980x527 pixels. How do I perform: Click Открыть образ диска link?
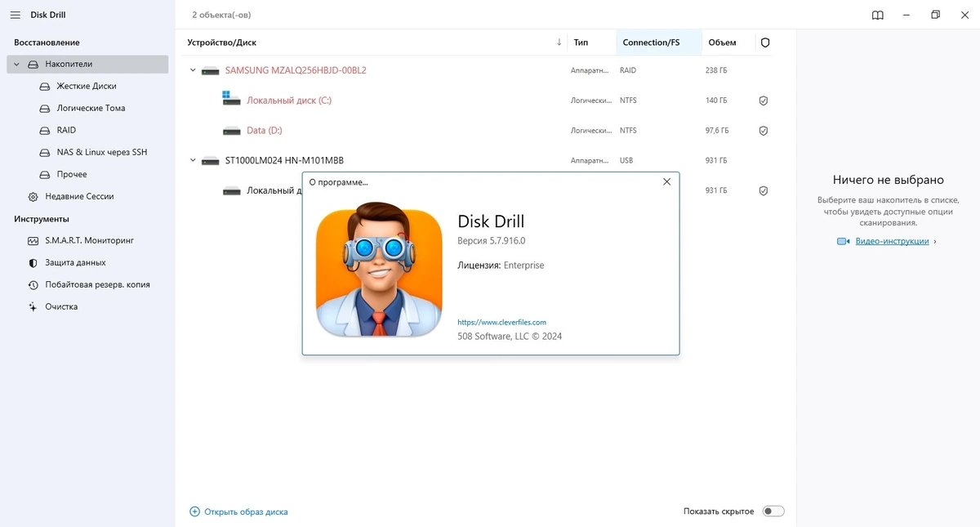[246, 512]
